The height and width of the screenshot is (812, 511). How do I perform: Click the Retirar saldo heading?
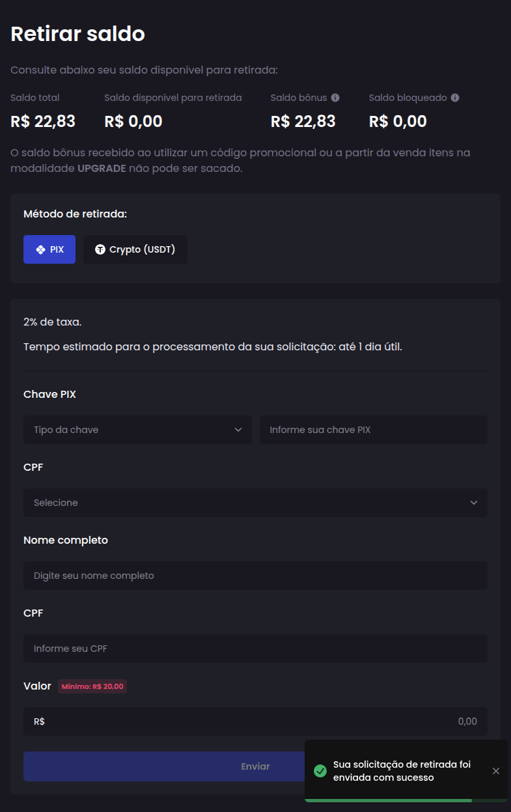pyautogui.click(x=78, y=34)
